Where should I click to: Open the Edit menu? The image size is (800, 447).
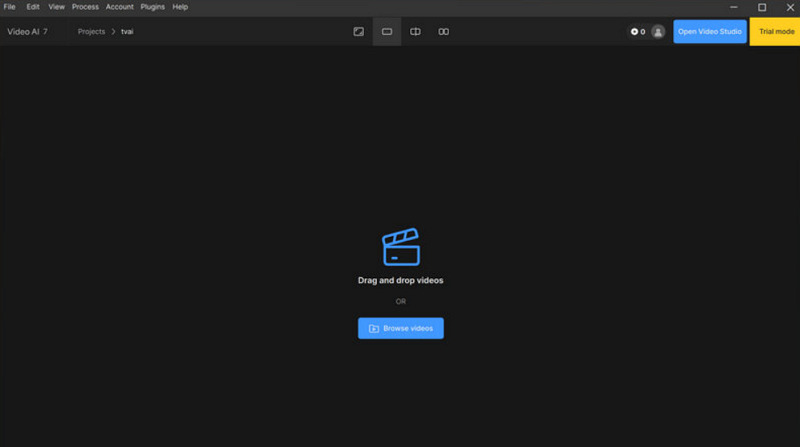click(x=32, y=7)
